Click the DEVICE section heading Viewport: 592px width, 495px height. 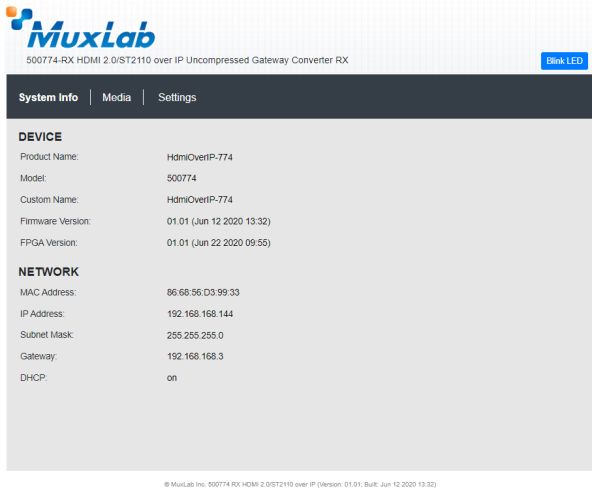point(40,137)
